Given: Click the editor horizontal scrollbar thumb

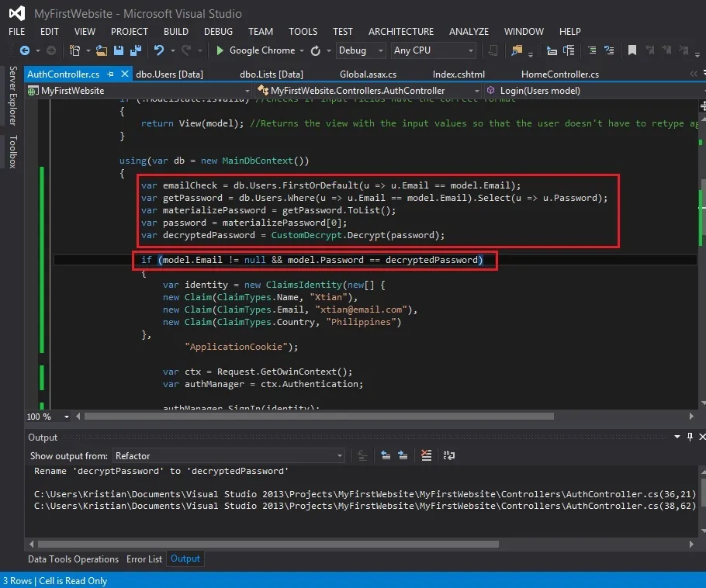Looking at the screenshot, I should (319, 417).
